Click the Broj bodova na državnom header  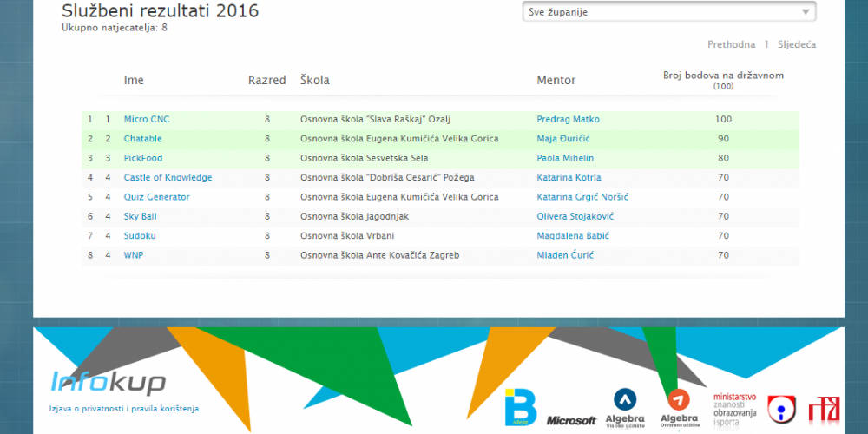[x=723, y=76]
